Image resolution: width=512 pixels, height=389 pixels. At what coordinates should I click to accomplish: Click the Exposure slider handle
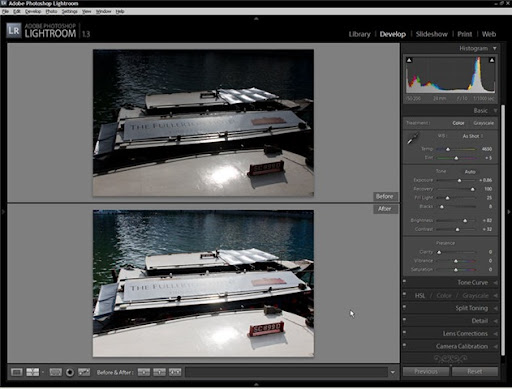pos(459,180)
